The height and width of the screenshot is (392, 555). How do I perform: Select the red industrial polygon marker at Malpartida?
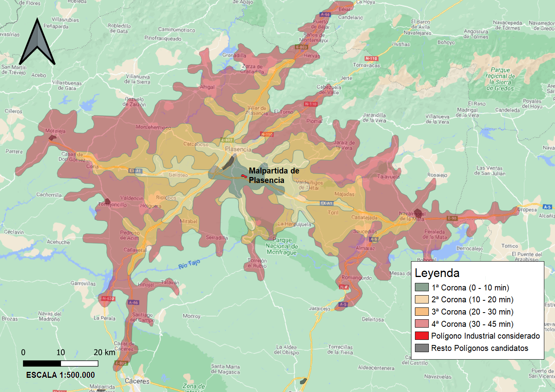click(x=244, y=176)
